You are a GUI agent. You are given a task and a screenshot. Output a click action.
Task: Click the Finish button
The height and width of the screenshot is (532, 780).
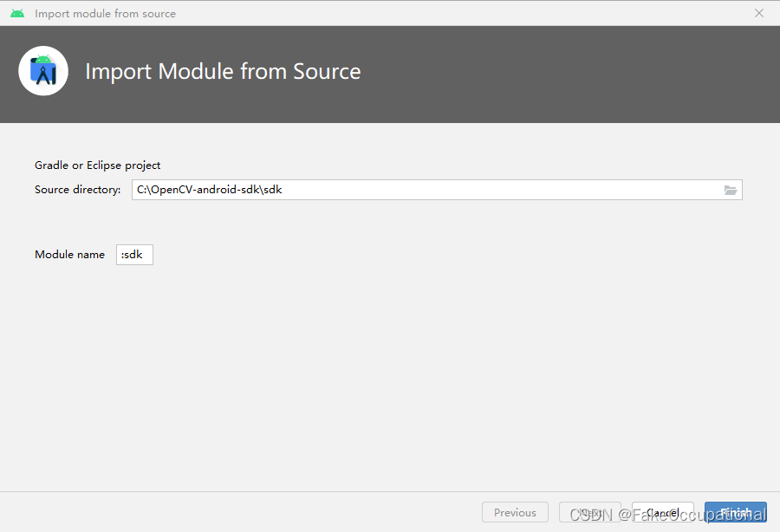pos(735,512)
